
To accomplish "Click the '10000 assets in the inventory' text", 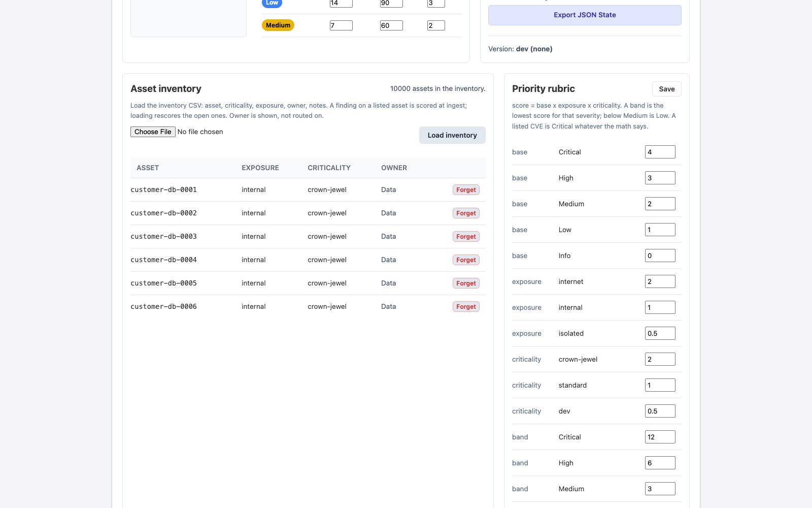I will [437, 89].
